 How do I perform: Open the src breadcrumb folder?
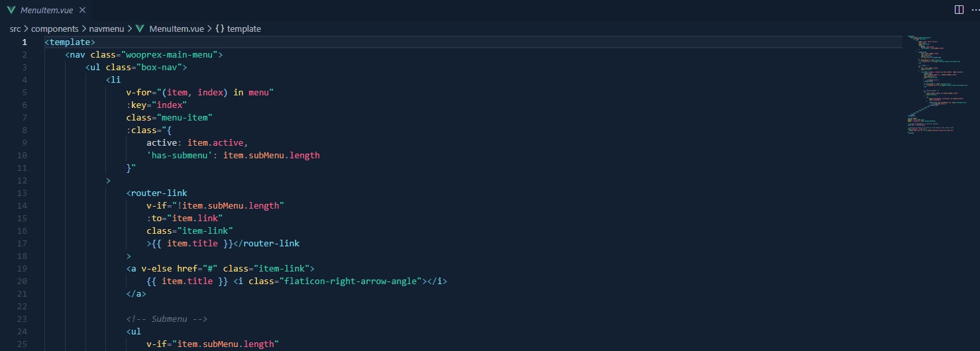[x=15, y=28]
